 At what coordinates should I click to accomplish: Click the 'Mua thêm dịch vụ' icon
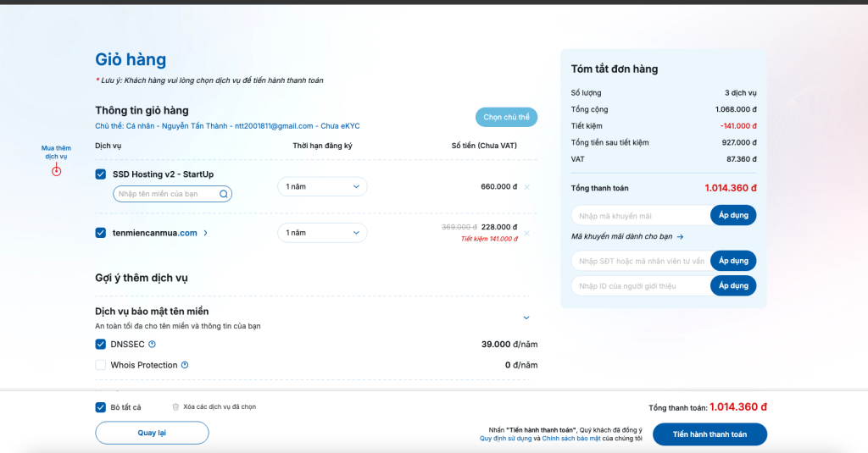[x=56, y=170]
